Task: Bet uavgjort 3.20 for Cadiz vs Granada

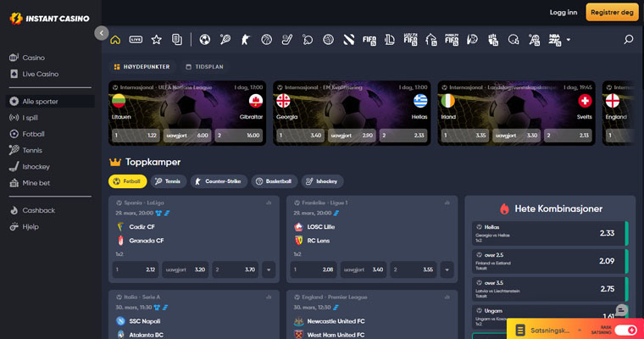Action: coord(186,270)
